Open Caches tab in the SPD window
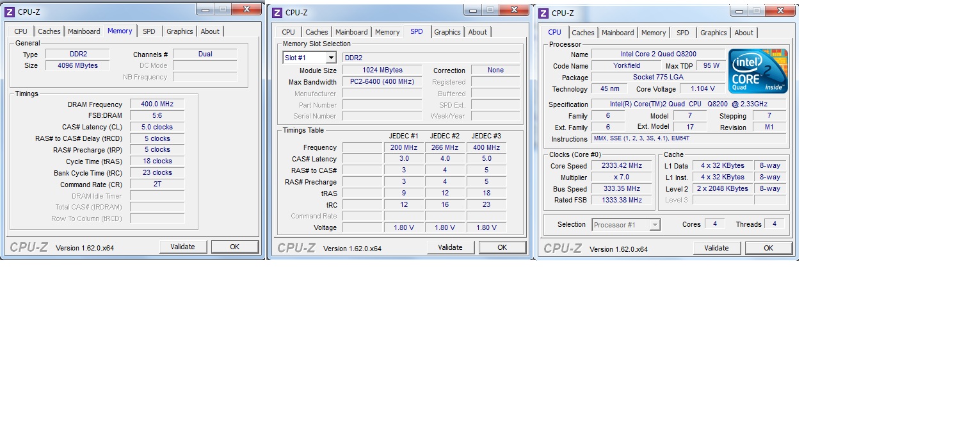This screenshot has height=435, width=980. 317,32
